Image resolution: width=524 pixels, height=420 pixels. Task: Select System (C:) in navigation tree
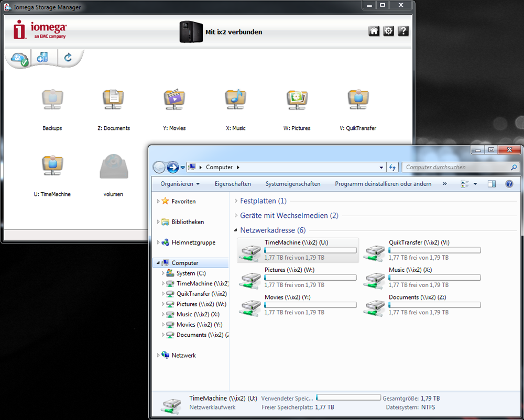coord(191,273)
